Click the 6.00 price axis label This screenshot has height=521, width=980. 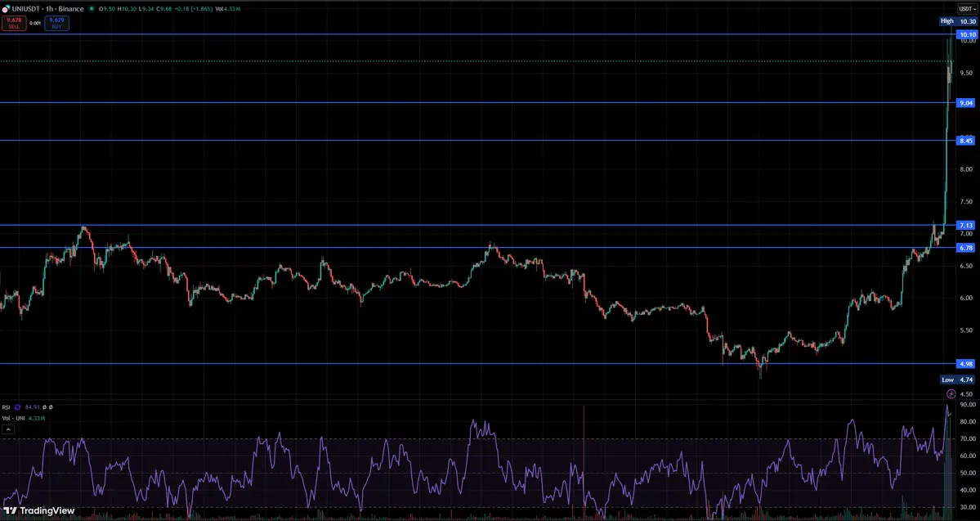[965, 298]
